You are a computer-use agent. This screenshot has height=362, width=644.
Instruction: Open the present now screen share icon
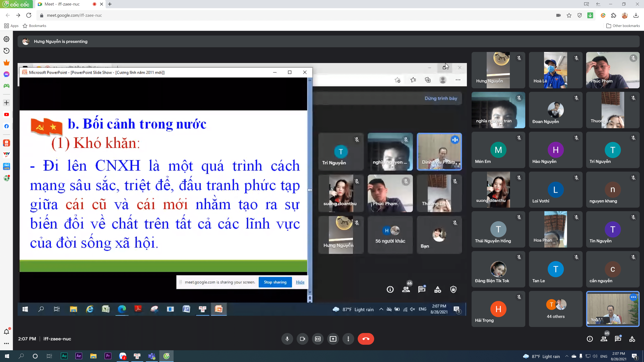(333, 339)
